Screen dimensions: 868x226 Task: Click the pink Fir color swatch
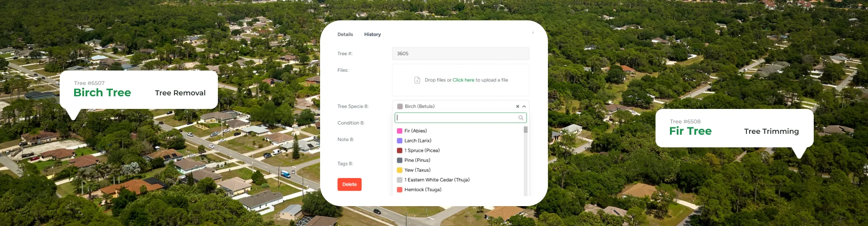400,131
